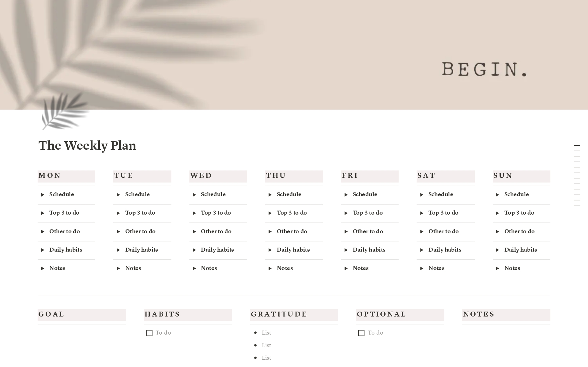Select the GOAL section heading

click(51, 314)
